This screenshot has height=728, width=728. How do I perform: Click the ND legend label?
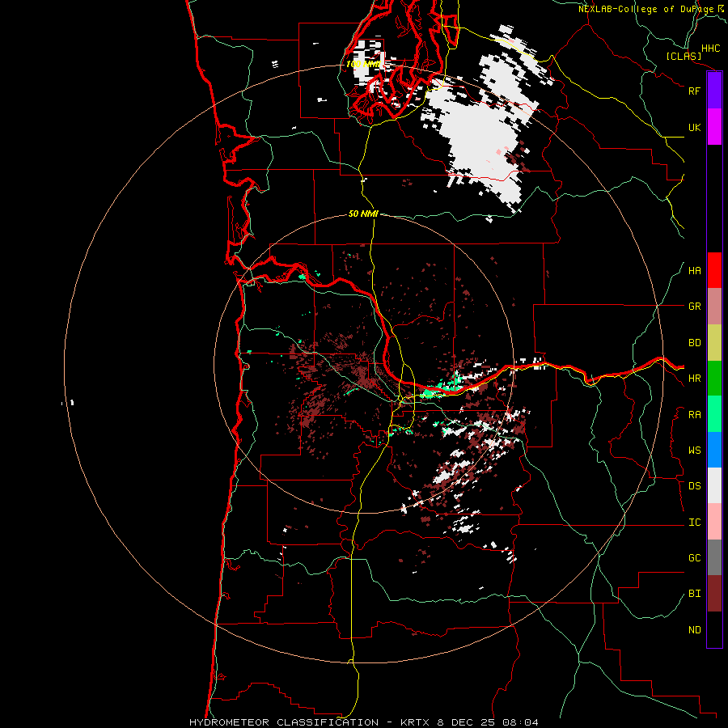point(694,630)
